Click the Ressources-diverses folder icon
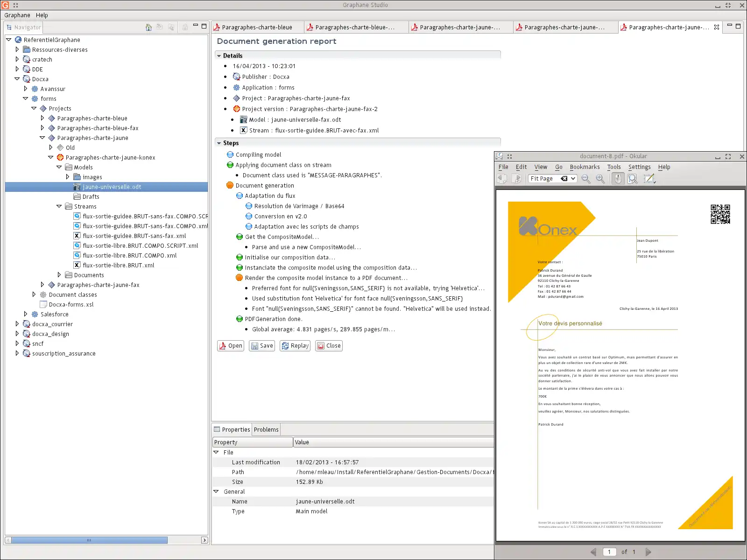 click(x=27, y=49)
